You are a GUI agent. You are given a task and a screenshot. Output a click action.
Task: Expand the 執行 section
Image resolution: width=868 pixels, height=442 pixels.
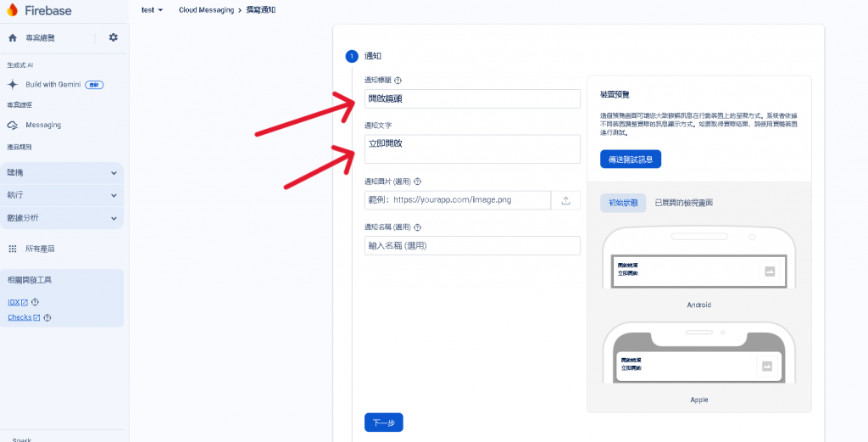click(x=62, y=195)
